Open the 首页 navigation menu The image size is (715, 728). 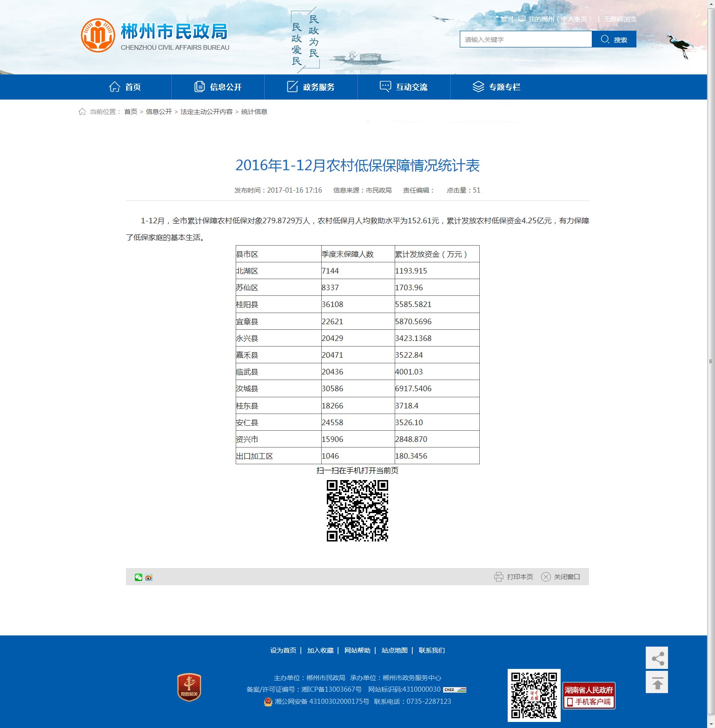pos(125,87)
